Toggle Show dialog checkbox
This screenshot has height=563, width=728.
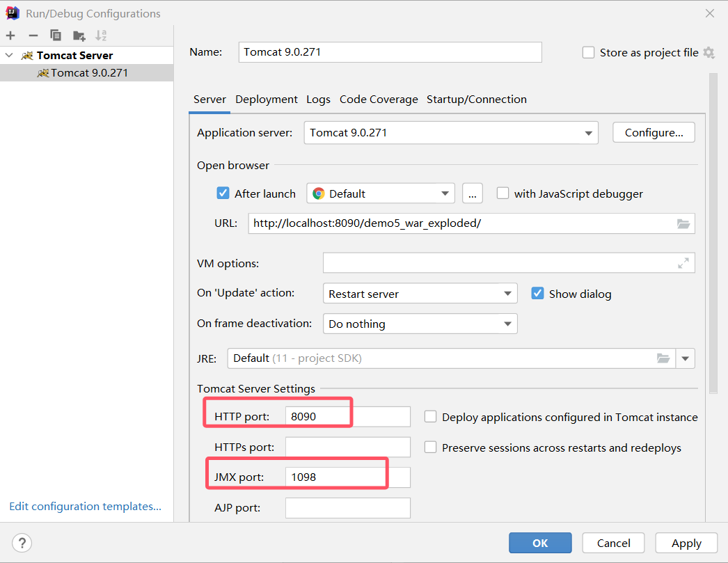537,294
